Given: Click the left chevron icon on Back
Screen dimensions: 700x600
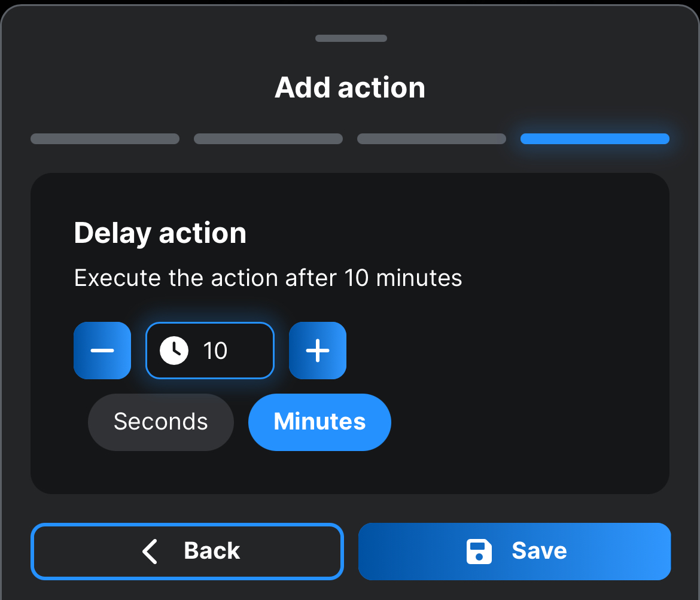Looking at the screenshot, I should 150,552.
